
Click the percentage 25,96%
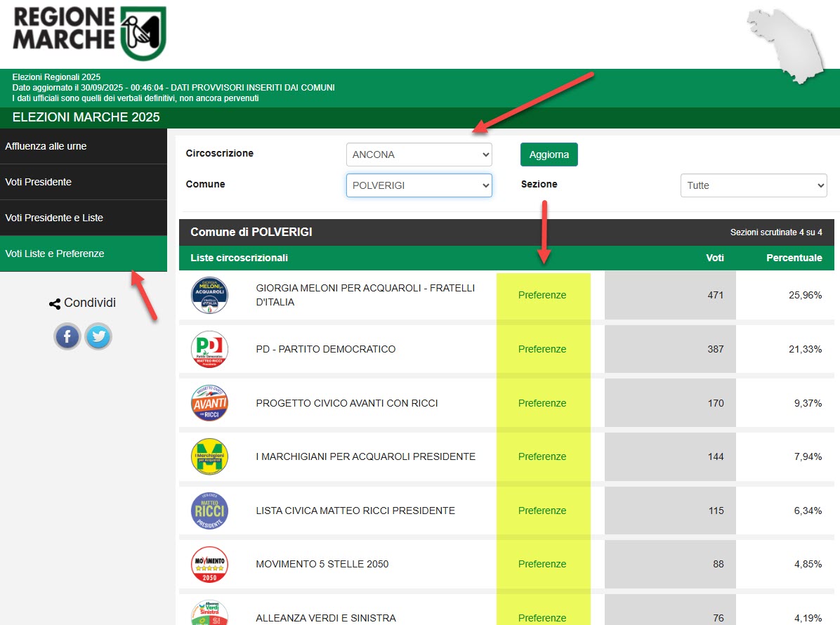805,295
